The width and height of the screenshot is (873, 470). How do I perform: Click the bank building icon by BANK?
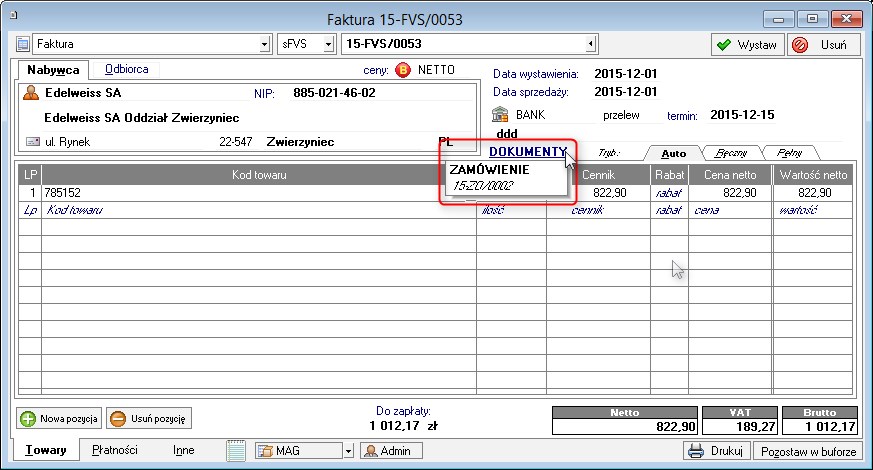pyautogui.click(x=501, y=115)
